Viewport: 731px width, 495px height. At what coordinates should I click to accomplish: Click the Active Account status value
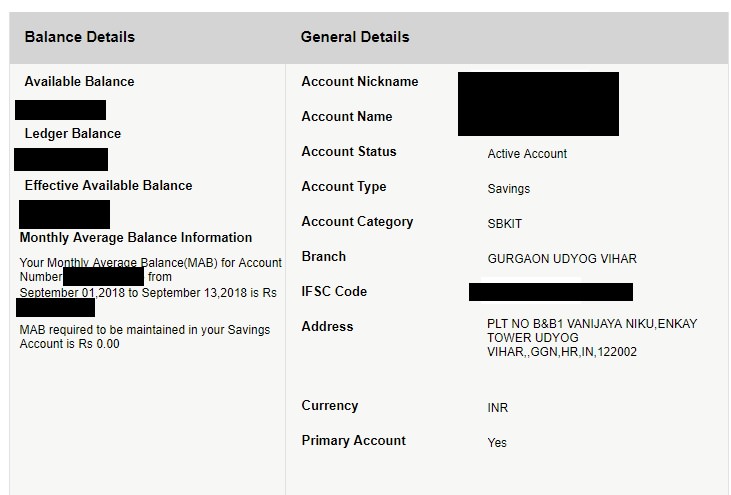pos(527,154)
